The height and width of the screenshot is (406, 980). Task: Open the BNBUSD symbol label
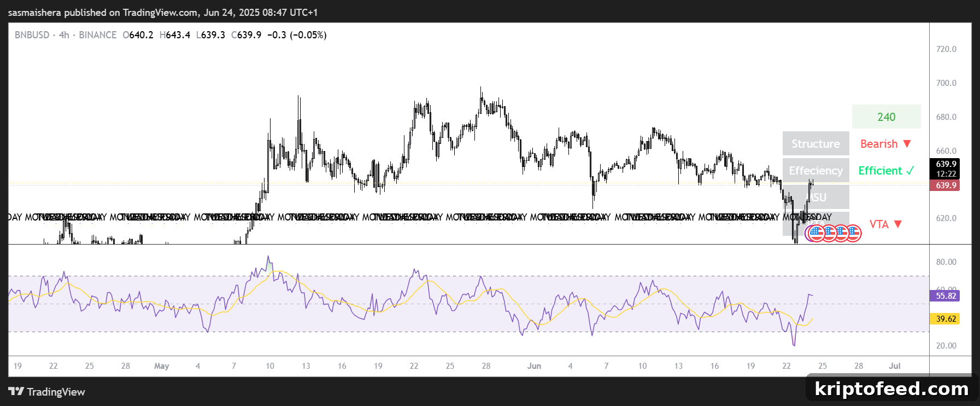(x=32, y=35)
